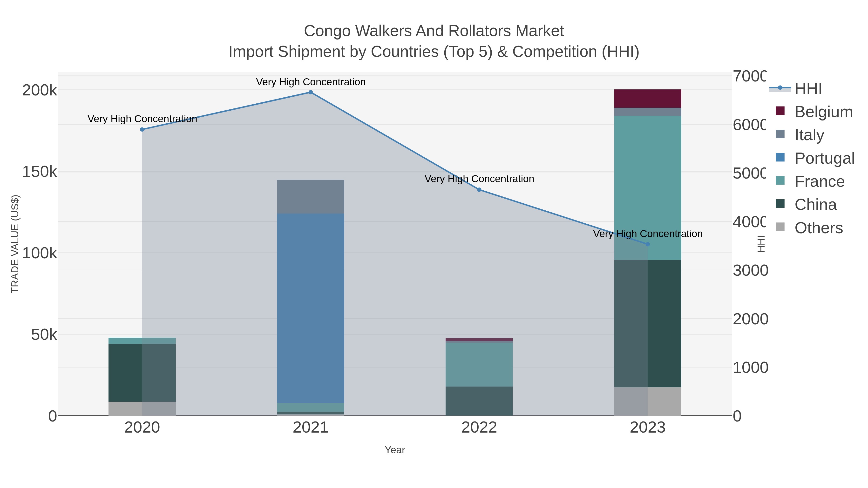Select the China bar segment in 2022
This screenshot has height=488, width=868.
click(479, 401)
